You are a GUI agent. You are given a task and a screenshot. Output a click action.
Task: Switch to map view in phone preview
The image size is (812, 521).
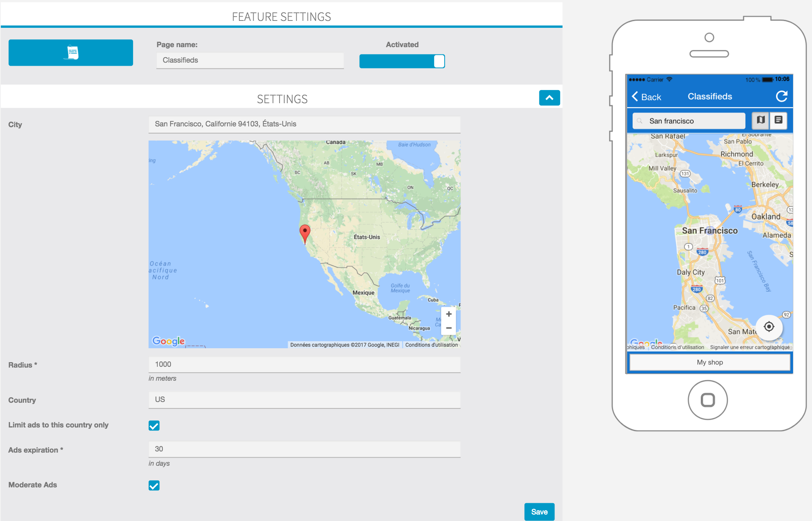(x=760, y=120)
